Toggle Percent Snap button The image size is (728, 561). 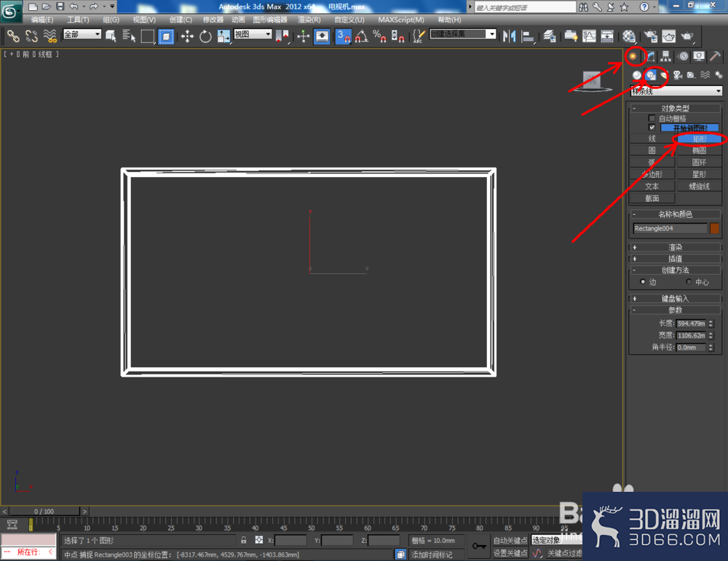coord(379,36)
